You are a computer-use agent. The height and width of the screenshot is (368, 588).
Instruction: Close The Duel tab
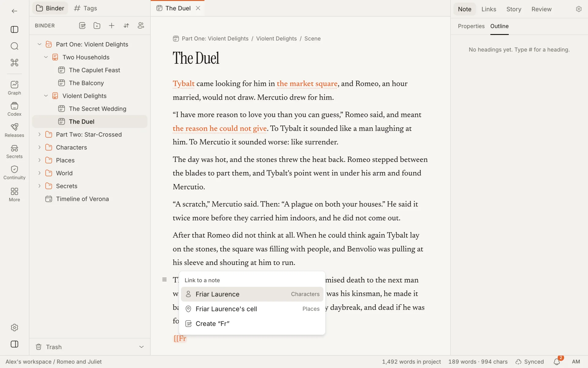pos(198,8)
